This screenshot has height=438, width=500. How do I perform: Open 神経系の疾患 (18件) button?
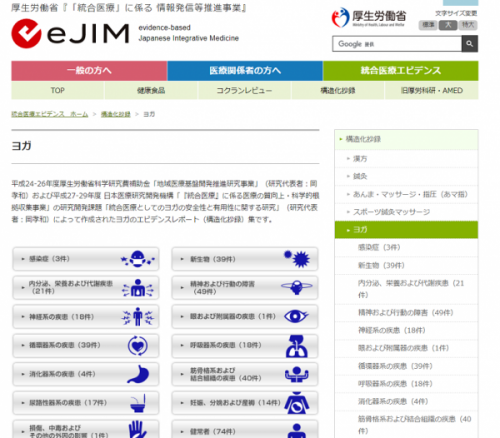86,317
